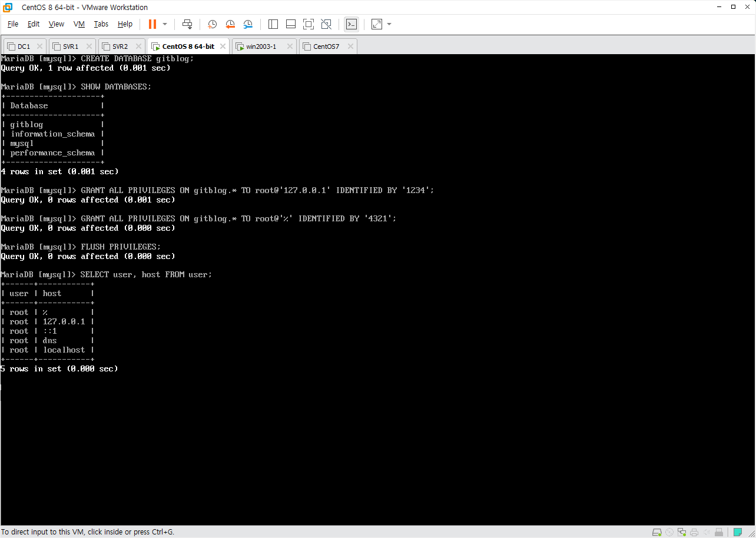Click the VMware Workstation title bar logo
This screenshot has width=756, height=538.
tap(8, 7)
